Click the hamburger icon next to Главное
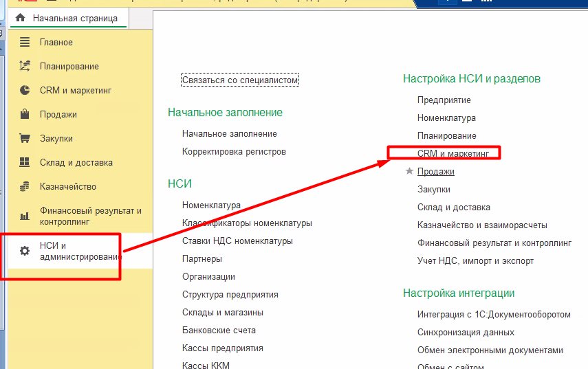This screenshot has width=588, height=369. (25, 43)
